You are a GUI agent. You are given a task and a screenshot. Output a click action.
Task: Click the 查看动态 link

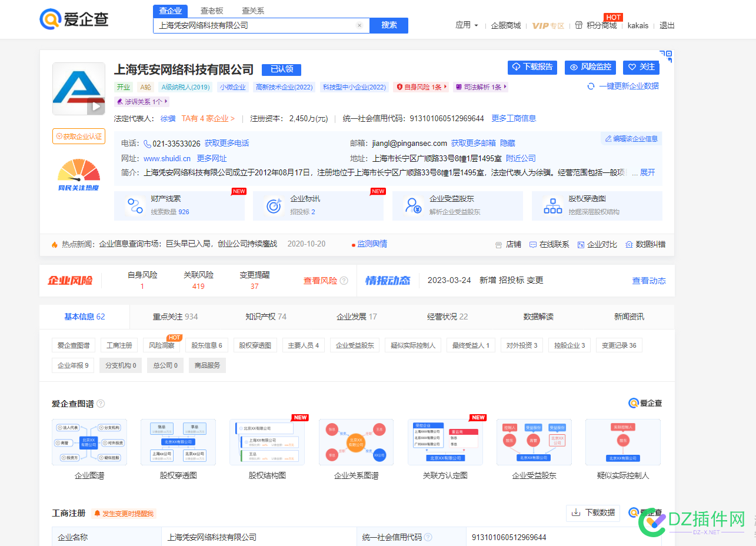pos(649,281)
